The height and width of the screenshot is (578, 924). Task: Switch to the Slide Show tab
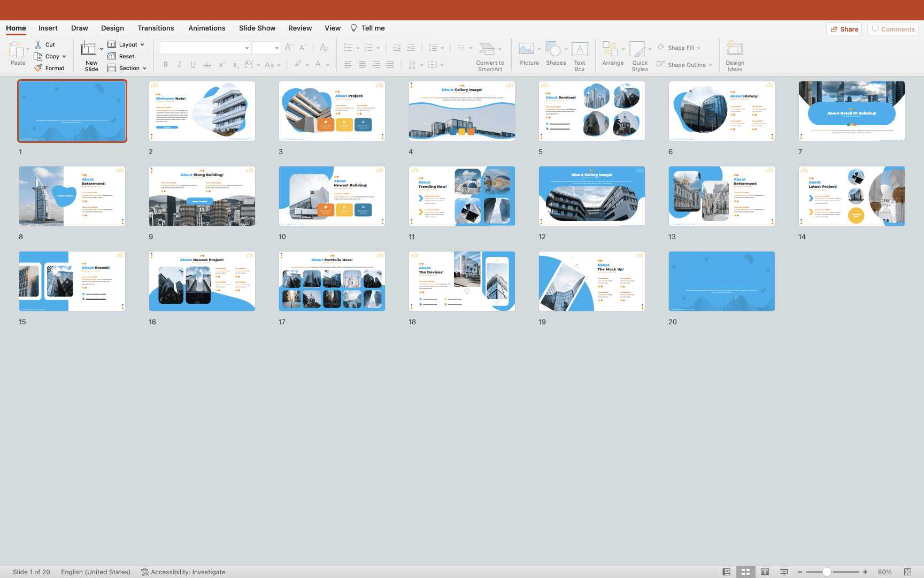(x=257, y=28)
